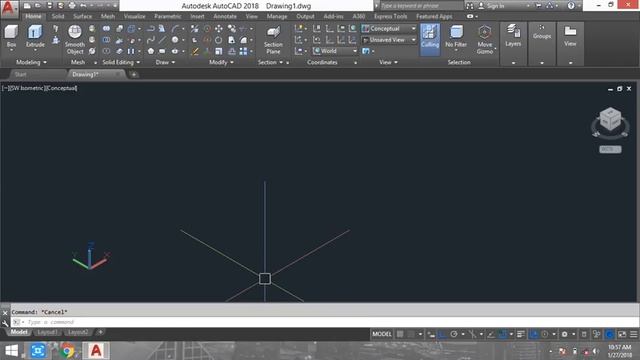Switch to the Solid ribbon tab
The height and width of the screenshot is (360, 640).
[58, 16]
